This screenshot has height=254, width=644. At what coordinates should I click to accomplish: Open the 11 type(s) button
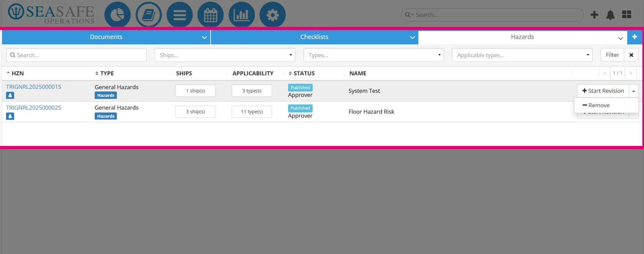pos(252,112)
